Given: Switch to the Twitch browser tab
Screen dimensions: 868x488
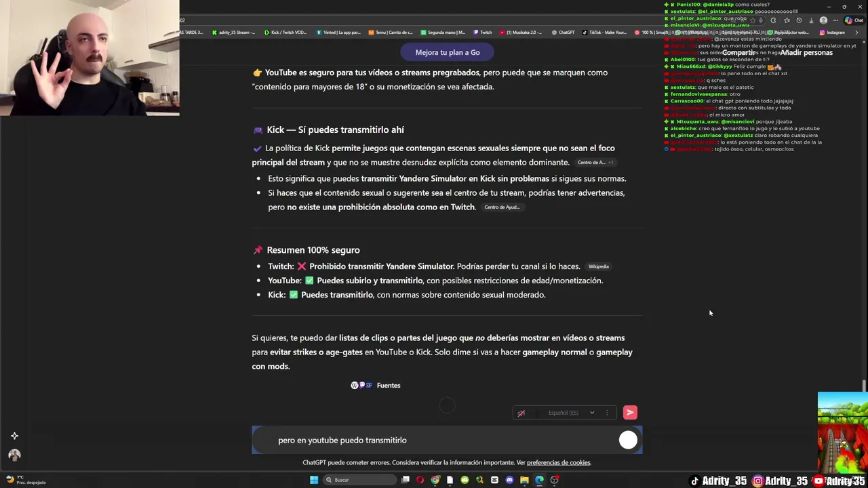Looking at the screenshot, I should (483, 33).
